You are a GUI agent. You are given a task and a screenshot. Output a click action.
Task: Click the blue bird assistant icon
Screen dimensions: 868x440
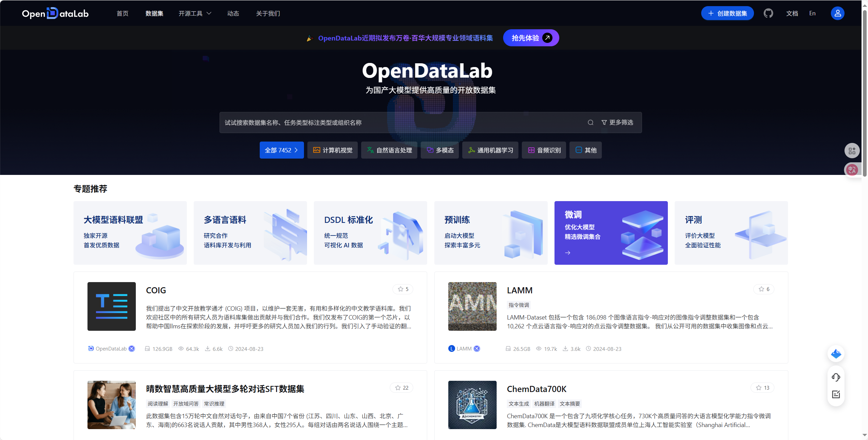tap(836, 354)
